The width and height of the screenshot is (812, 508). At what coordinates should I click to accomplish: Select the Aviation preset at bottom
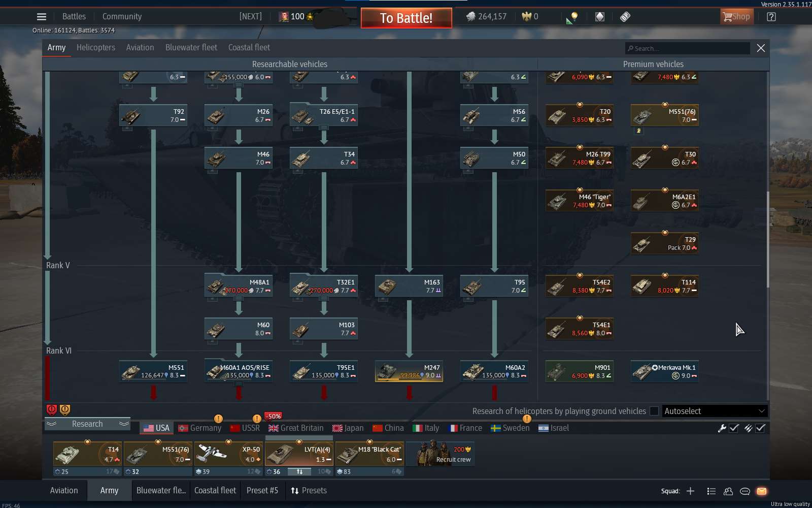[x=64, y=491]
